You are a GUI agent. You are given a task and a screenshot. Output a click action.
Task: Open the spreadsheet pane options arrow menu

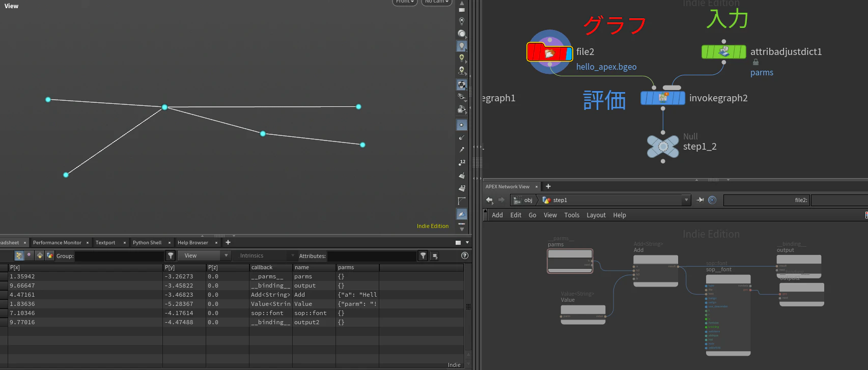467,243
